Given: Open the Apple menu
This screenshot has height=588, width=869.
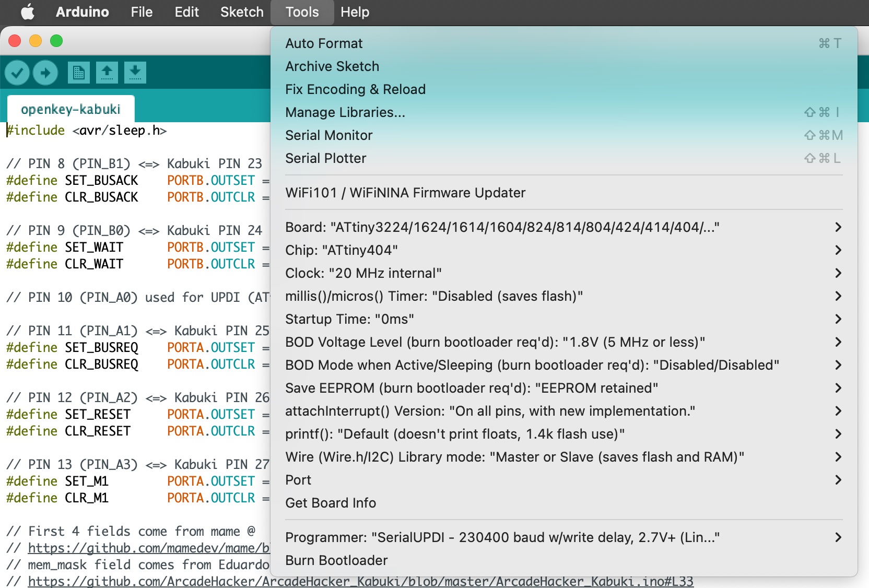Looking at the screenshot, I should [x=28, y=12].
